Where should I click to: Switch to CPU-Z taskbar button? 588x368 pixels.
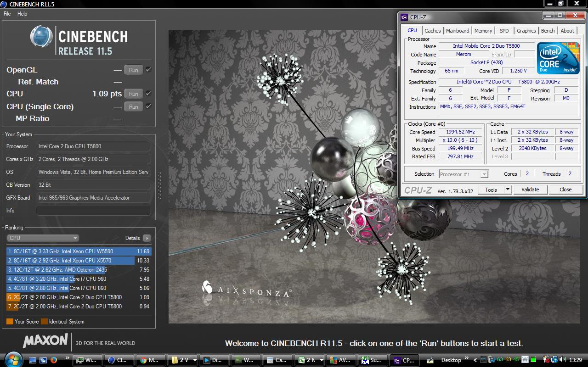[x=403, y=360]
